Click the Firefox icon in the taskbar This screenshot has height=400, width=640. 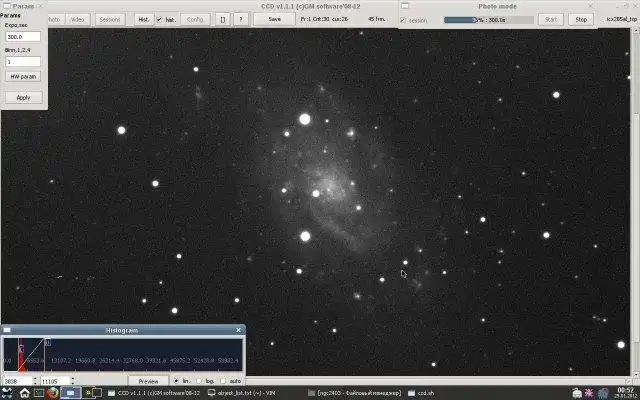point(52,393)
